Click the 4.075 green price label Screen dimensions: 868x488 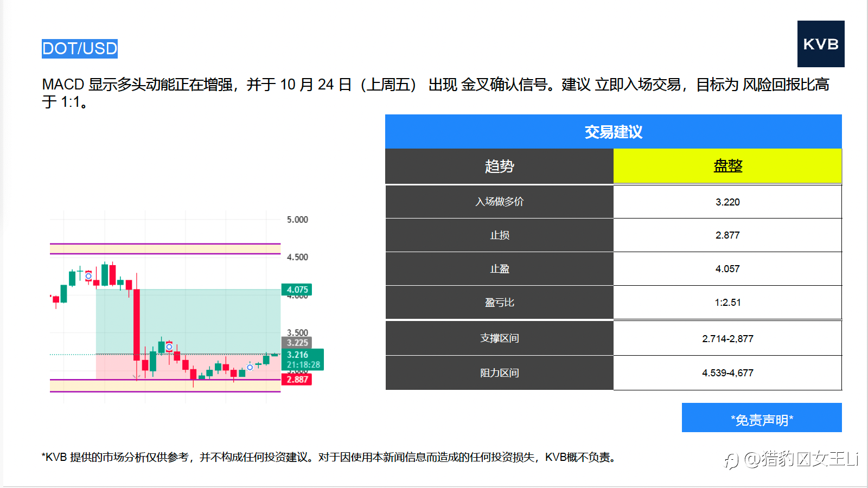click(297, 290)
